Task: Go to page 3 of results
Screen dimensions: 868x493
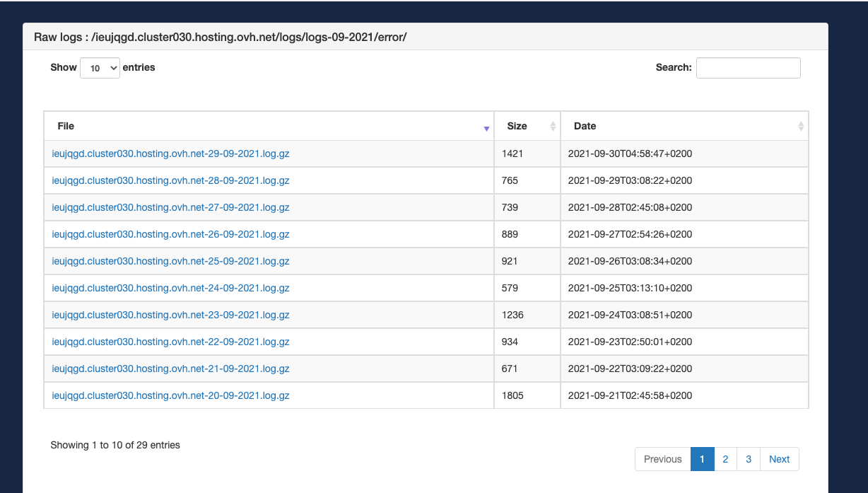Action: click(x=749, y=459)
